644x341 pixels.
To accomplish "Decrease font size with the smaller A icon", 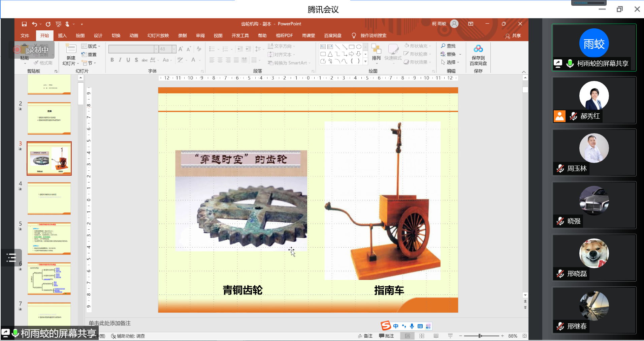I will (189, 49).
